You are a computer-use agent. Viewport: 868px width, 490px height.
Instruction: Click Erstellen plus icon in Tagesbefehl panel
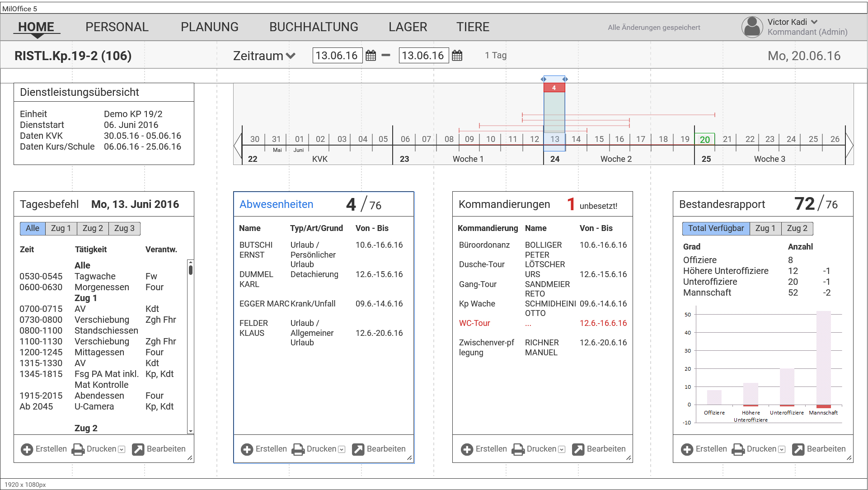coord(27,449)
